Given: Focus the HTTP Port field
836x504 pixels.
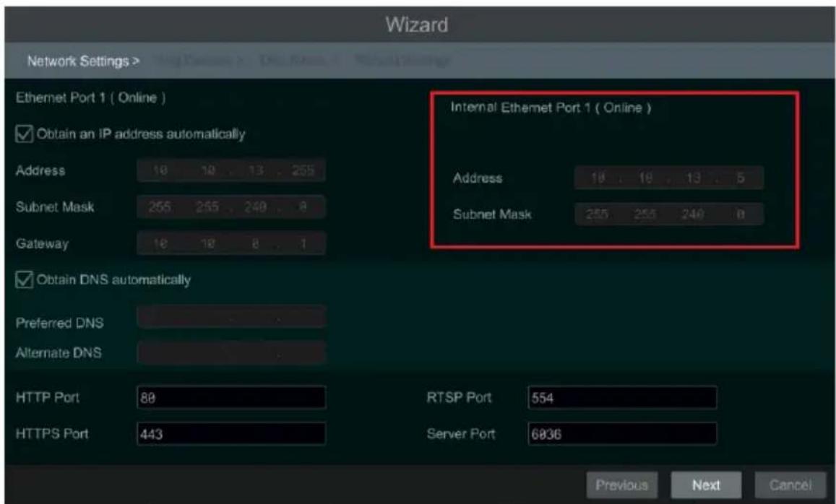Looking at the screenshot, I should coord(231,397).
